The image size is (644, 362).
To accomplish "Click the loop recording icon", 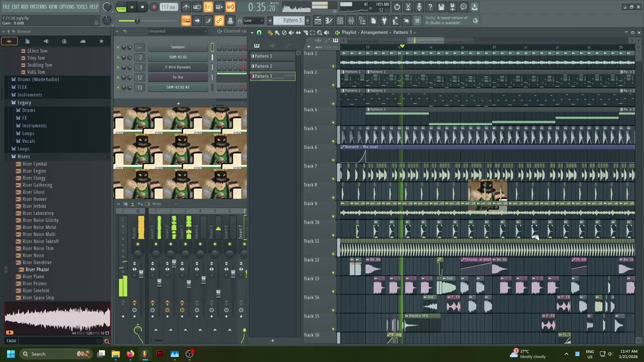I will [230, 7].
